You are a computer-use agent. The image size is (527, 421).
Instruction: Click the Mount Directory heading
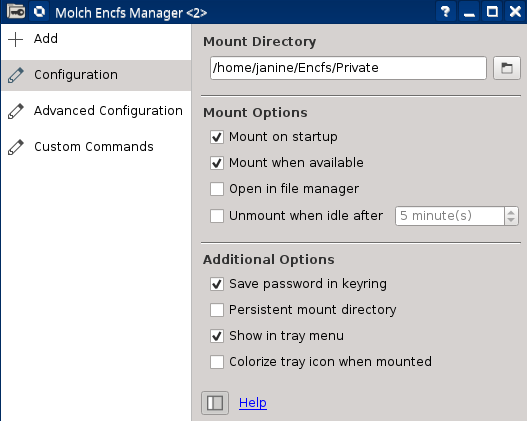pyautogui.click(x=259, y=42)
